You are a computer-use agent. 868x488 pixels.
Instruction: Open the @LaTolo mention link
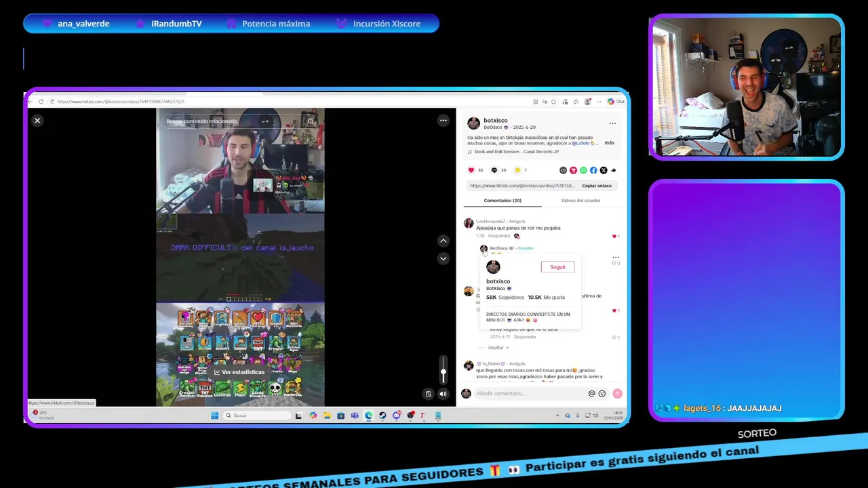582,143
